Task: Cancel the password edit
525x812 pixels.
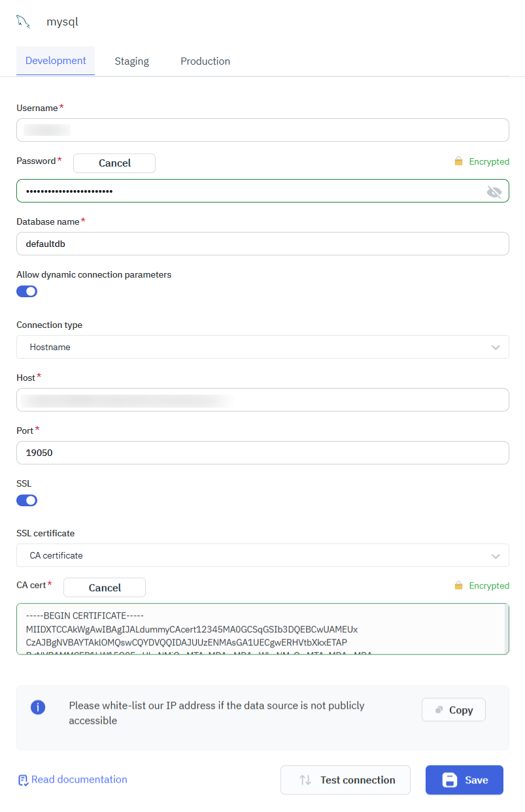Action: [114, 163]
